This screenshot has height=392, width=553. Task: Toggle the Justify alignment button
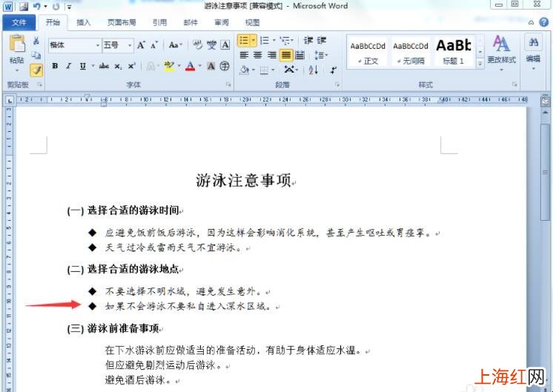click(286, 55)
